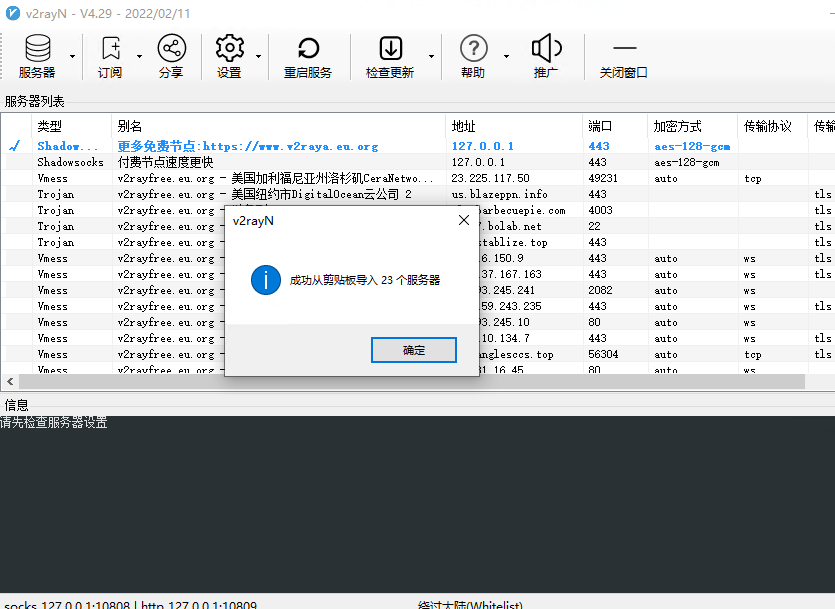
Task: Click the v2rayN logo in title bar
Action: 13,13
